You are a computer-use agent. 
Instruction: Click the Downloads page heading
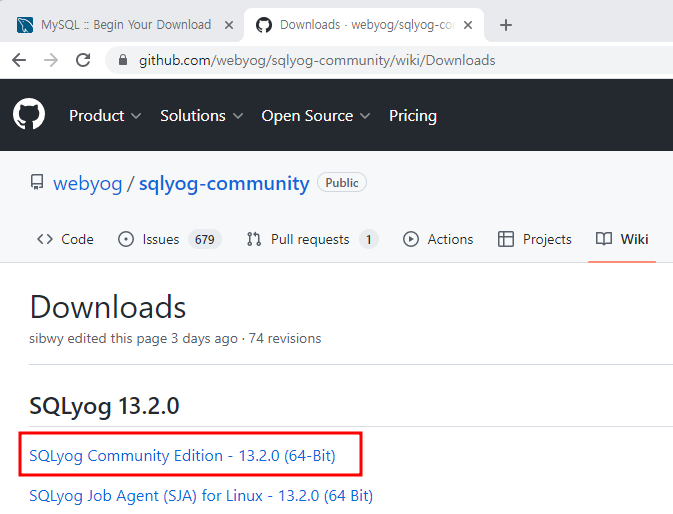coord(108,307)
